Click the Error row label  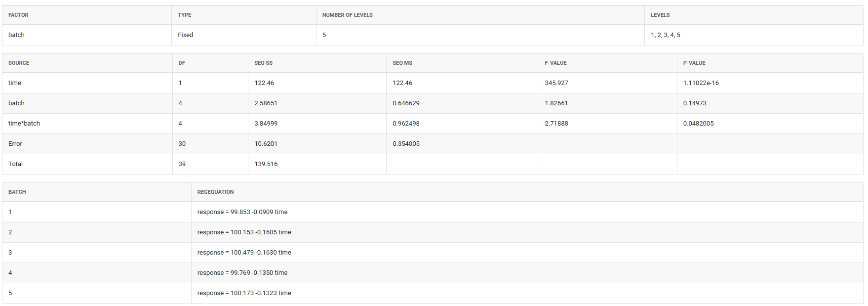(15, 144)
